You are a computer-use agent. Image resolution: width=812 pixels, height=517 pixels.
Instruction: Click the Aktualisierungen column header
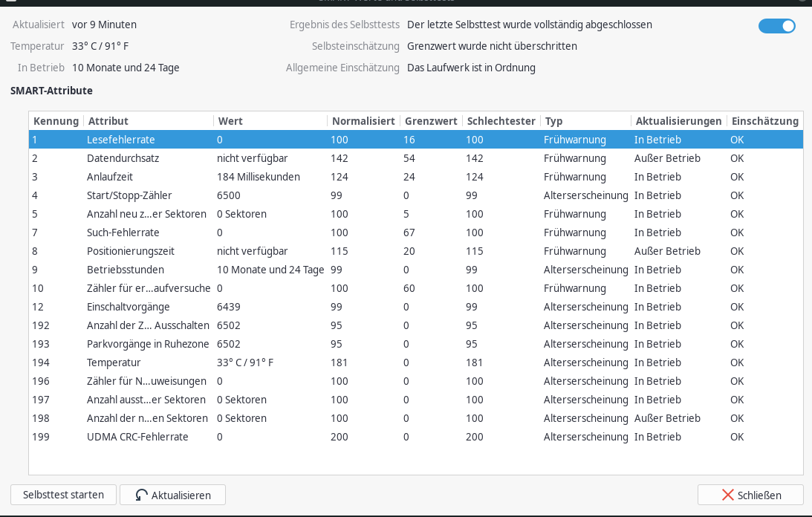pyautogui.click(x=678, y=120)
